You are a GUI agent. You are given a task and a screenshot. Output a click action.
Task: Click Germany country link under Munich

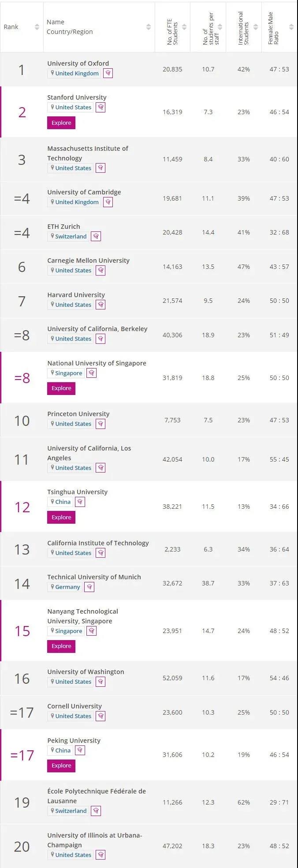coord(67,587)
